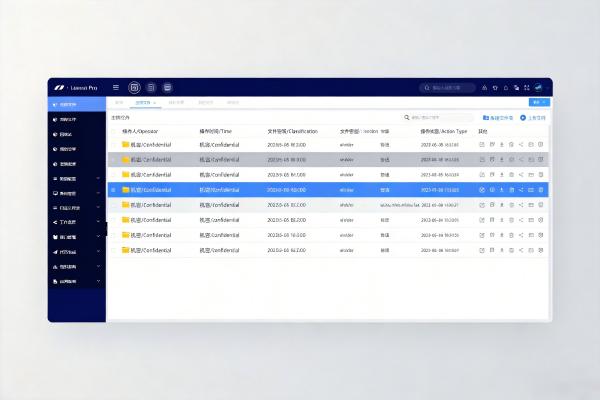
Task: Click bookmark icon in the first table row
Action: [492, 145]
